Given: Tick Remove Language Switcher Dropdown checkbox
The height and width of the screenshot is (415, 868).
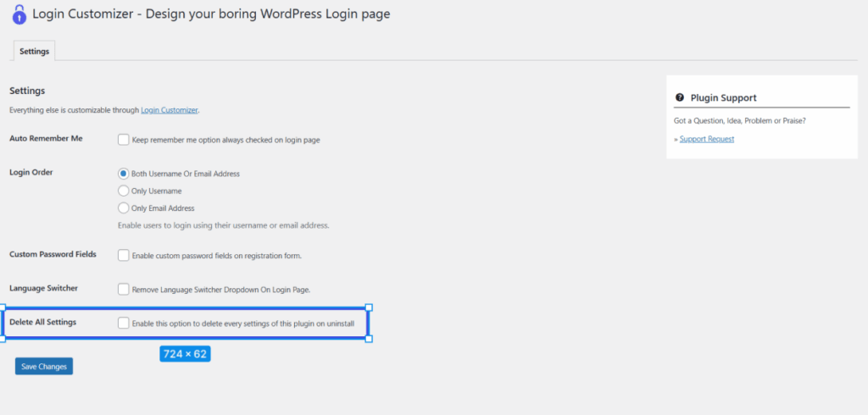Looking at the screenshot, I should click(124, 289).
